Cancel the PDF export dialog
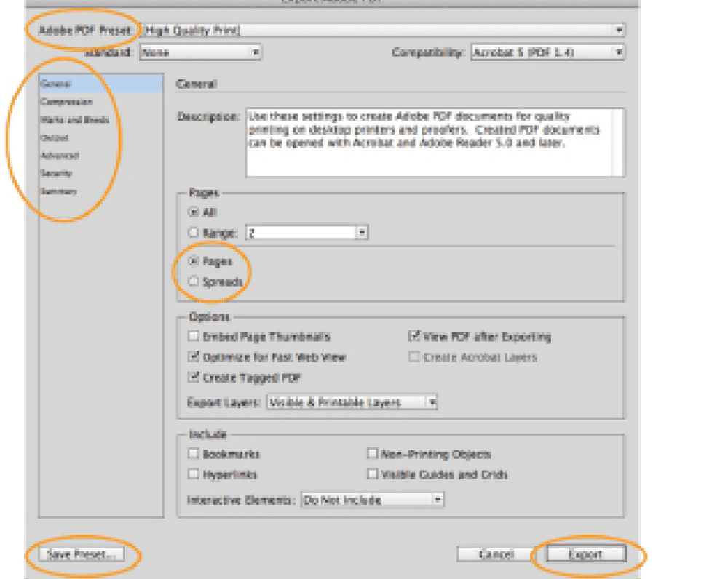Viewport: 728px width, 579px height. click(x=495, y=554)
